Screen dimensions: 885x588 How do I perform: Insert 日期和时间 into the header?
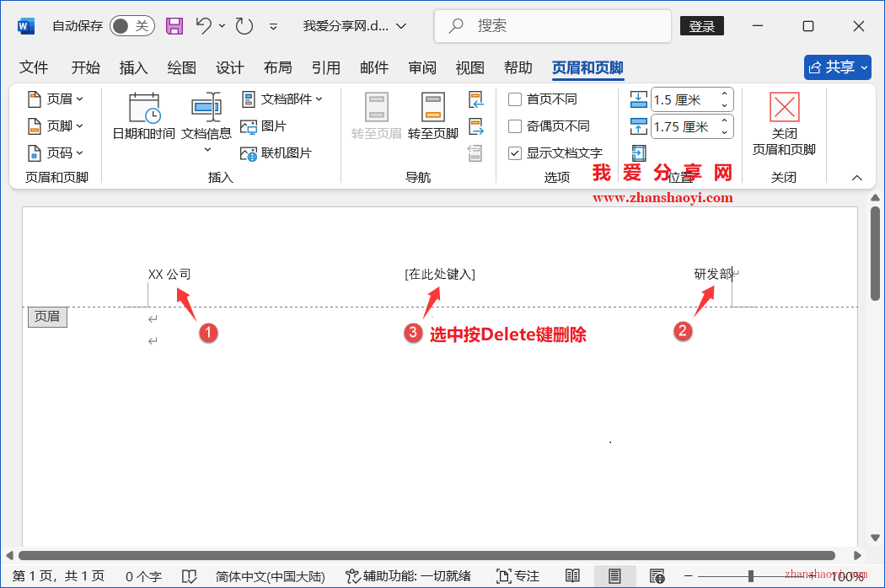click(144, 116)
